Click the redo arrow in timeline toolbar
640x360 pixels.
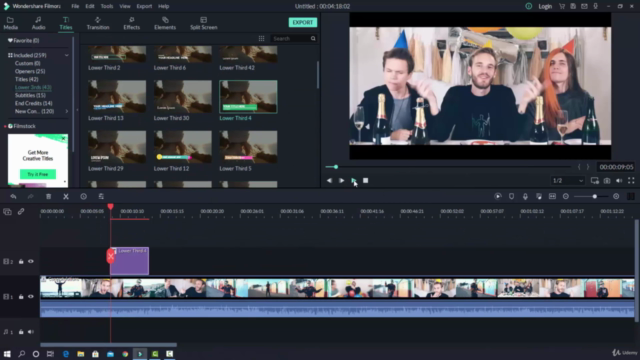click(x=30, y=196)
